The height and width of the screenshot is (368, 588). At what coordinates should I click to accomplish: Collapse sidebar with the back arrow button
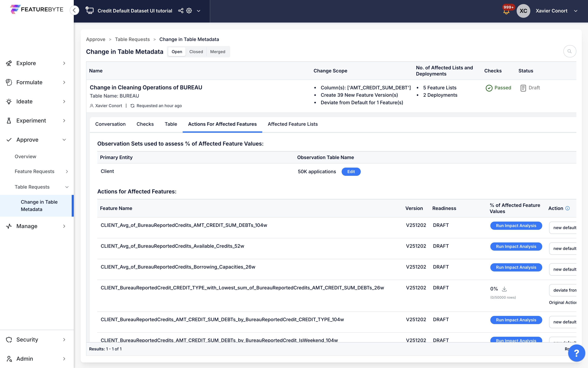pos(74,10)
